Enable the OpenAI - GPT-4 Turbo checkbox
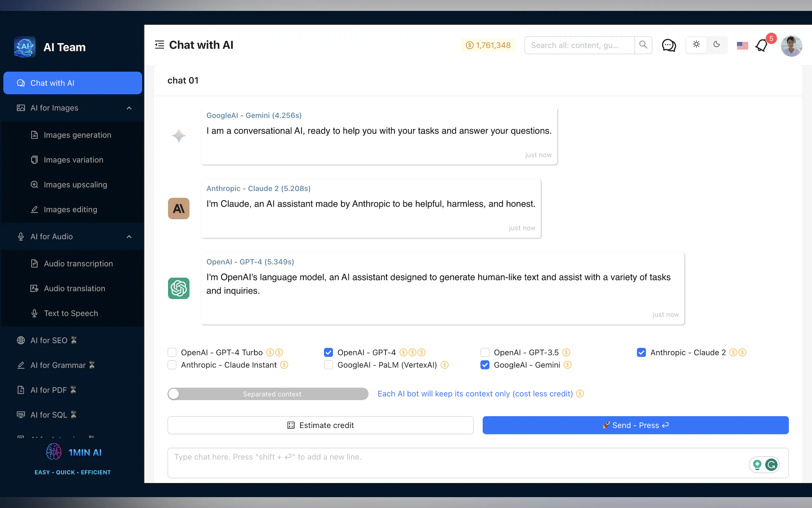812x508 pixels. pyautogui.click(x=172, y=353)
